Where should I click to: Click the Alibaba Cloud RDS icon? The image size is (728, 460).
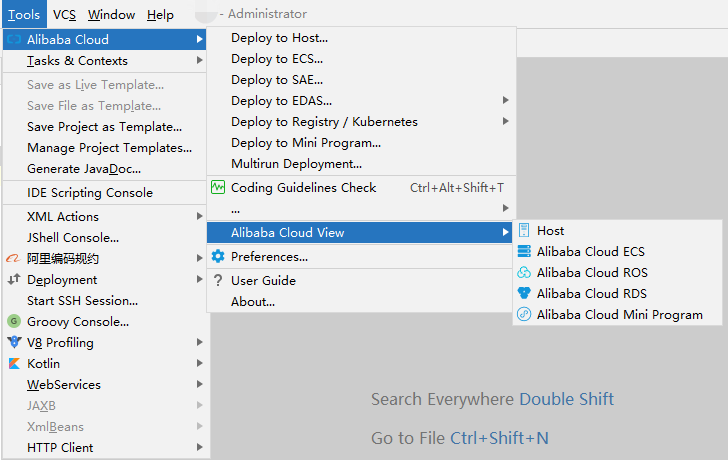pos(524,294)
